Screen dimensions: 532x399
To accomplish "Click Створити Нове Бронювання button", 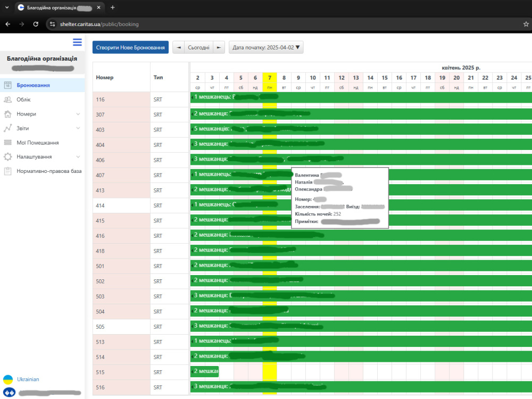I will 130,47.
